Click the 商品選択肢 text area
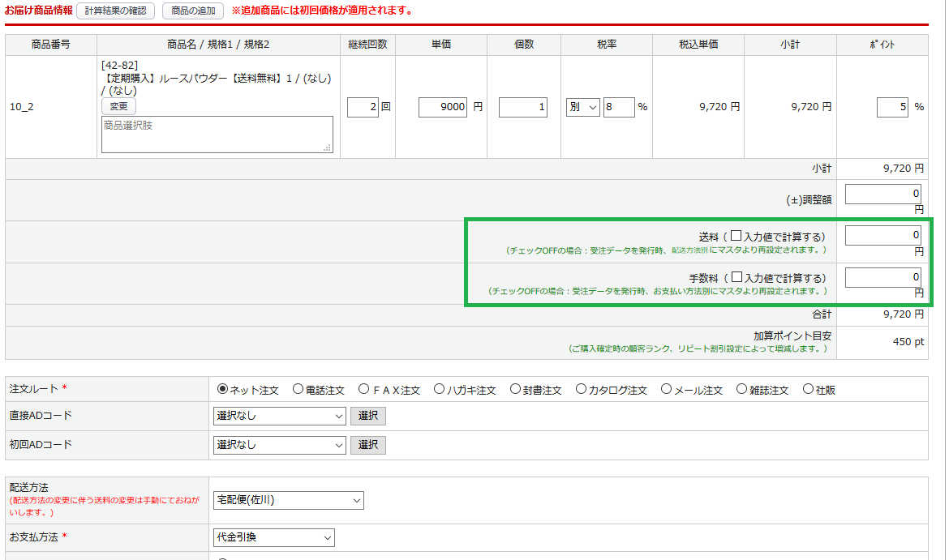 pyautogui.click(x=217, y=135)
